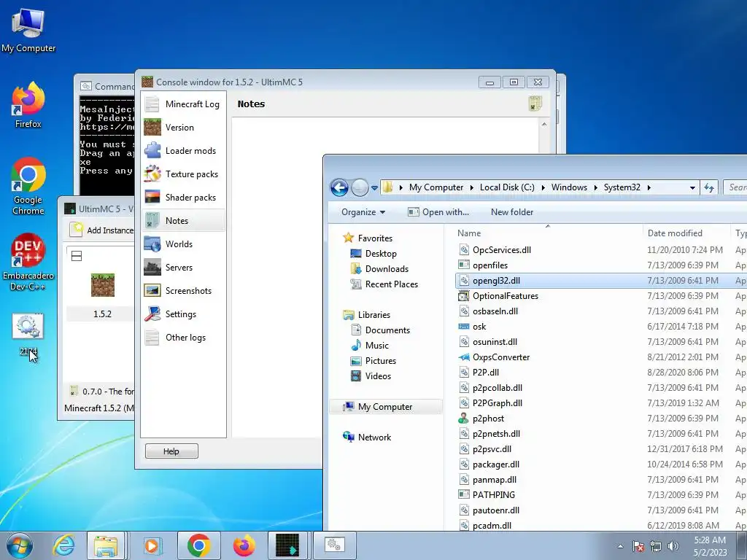The width and height of the screenshot is (747, 560).
Task: Sort files by Date modified column
Action: pos(686,233)
